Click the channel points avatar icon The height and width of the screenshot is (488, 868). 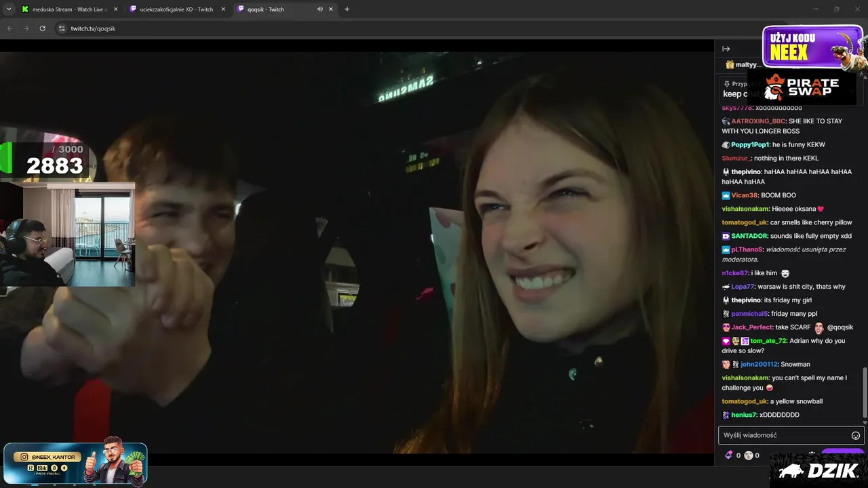pos(749,455)
